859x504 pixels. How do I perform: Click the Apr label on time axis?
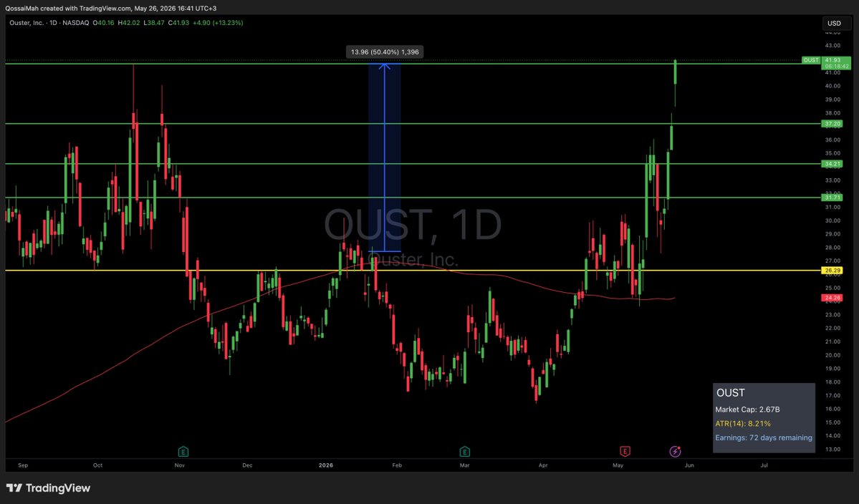pos(543,465)
